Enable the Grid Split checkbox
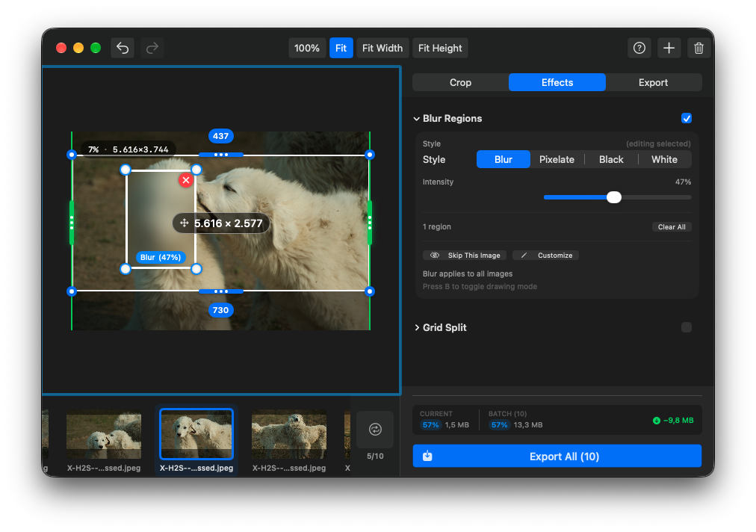 [x=687, y=327]
